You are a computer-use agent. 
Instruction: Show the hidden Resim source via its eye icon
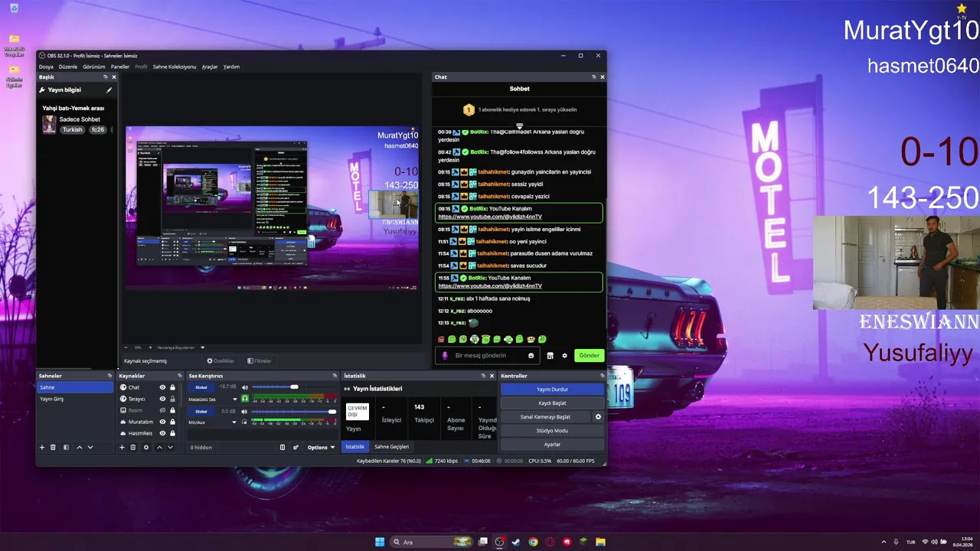pyautogui.click(x=162, y=410)
